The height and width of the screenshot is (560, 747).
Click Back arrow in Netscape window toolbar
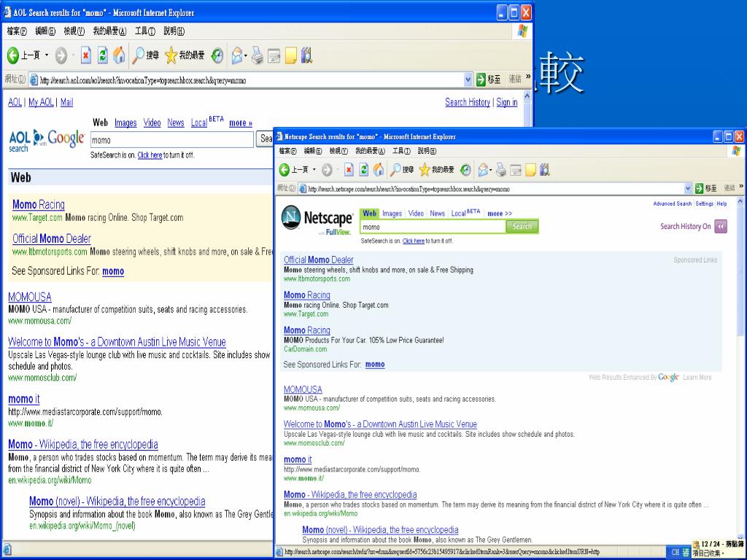coord(285,169)
